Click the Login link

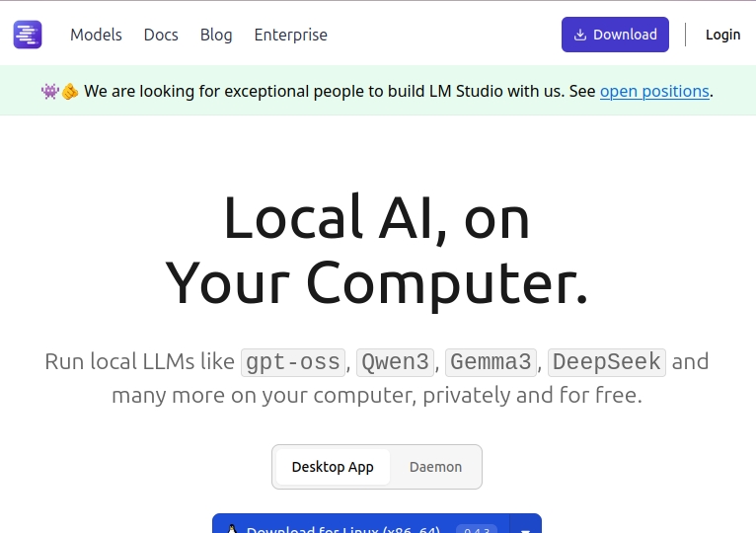[x=722, y=35]
